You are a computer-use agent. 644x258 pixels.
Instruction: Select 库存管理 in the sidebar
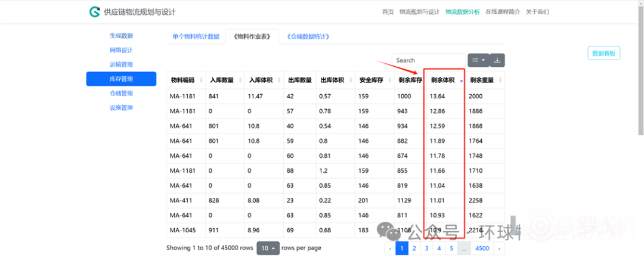pyautogui.click(x=121, y=79)
